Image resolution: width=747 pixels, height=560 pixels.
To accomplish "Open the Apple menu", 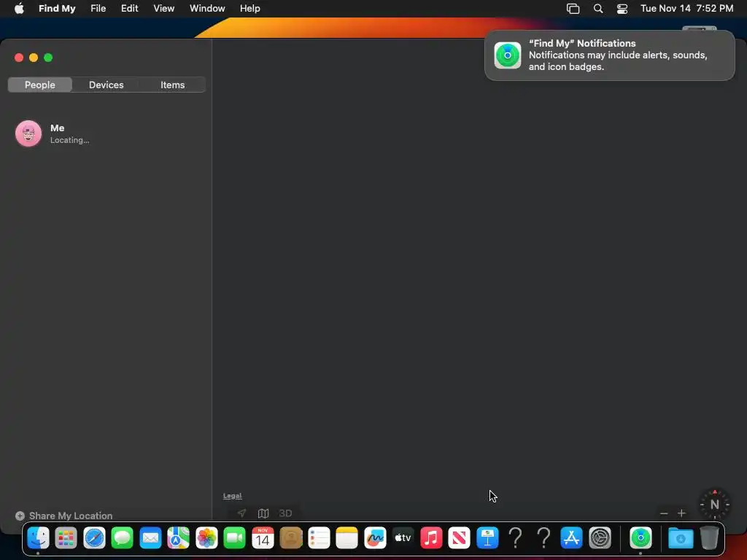I will (19, 8).
